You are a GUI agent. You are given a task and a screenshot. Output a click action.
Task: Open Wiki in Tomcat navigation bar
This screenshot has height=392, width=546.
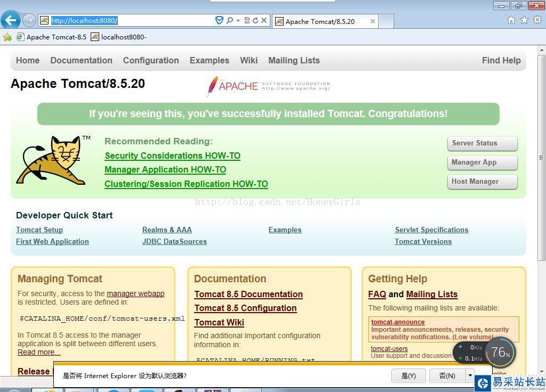point(248,61)
